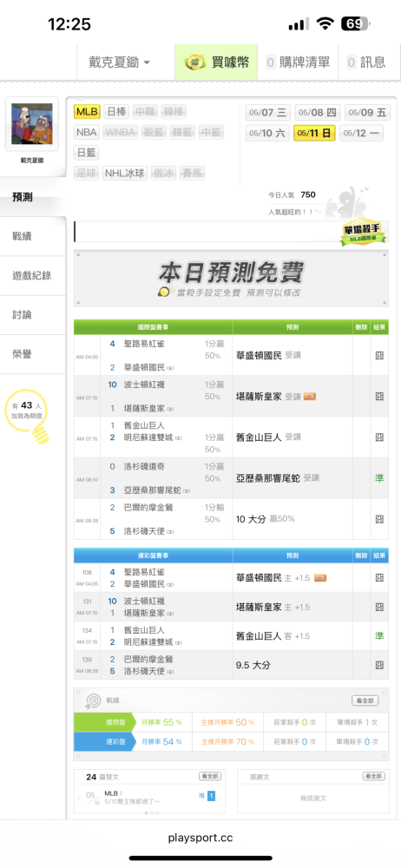
Task: Select the MLB league filter
Action: click(87, 112)
